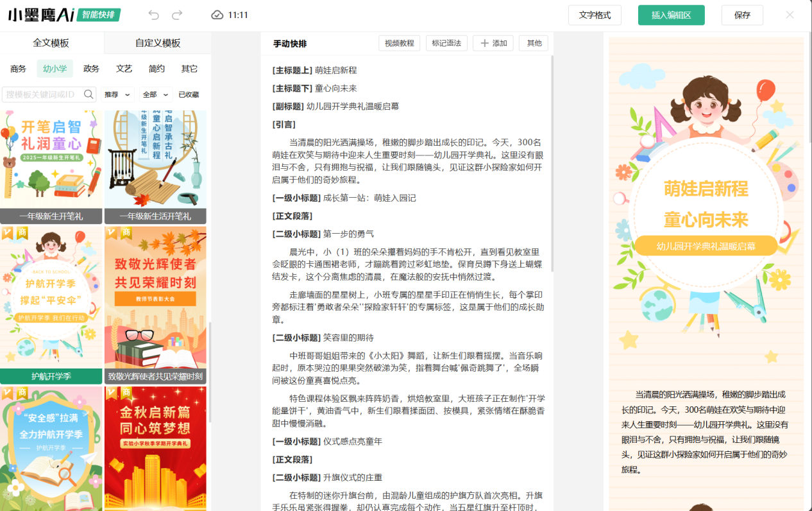812x511 pixels.
Task: Select the 商务 category
Action: coord(18,69)
